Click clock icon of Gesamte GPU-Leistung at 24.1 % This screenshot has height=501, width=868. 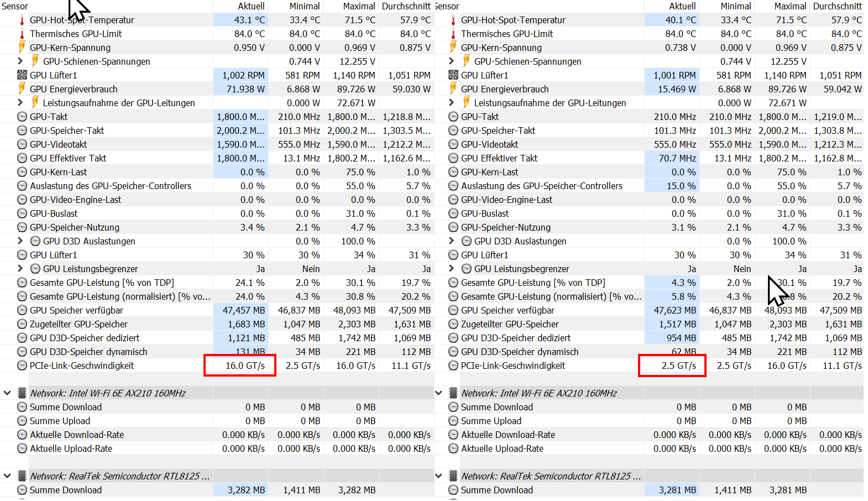pyautogui.click(x=22, y=283)
